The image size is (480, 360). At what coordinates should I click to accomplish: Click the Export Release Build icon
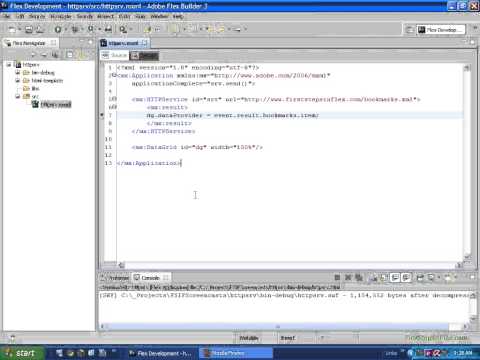108,30
